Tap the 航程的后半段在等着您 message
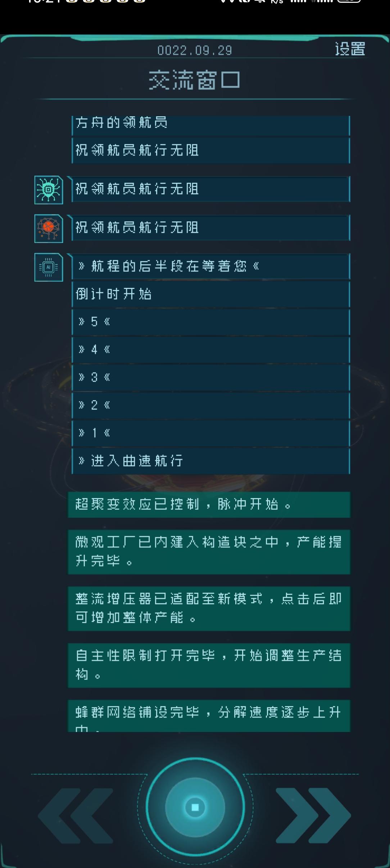 [210, 266]
